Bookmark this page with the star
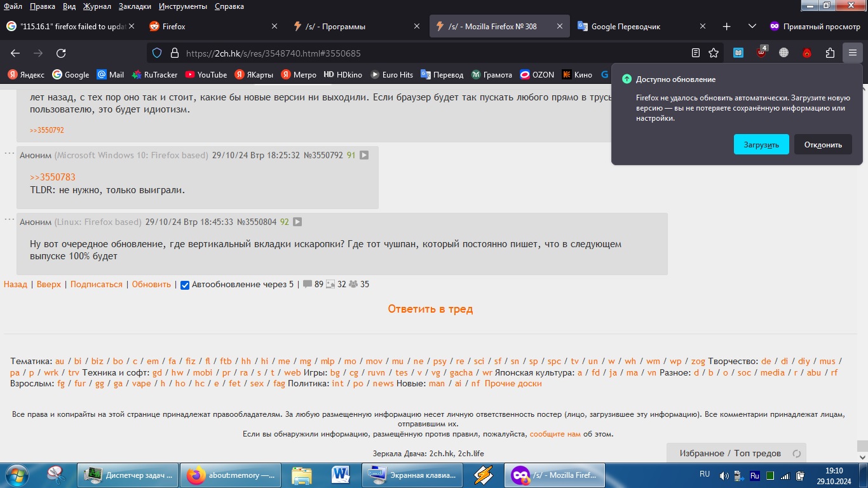The width and height of the screenshot is (868, 488). tap(714, 53)
